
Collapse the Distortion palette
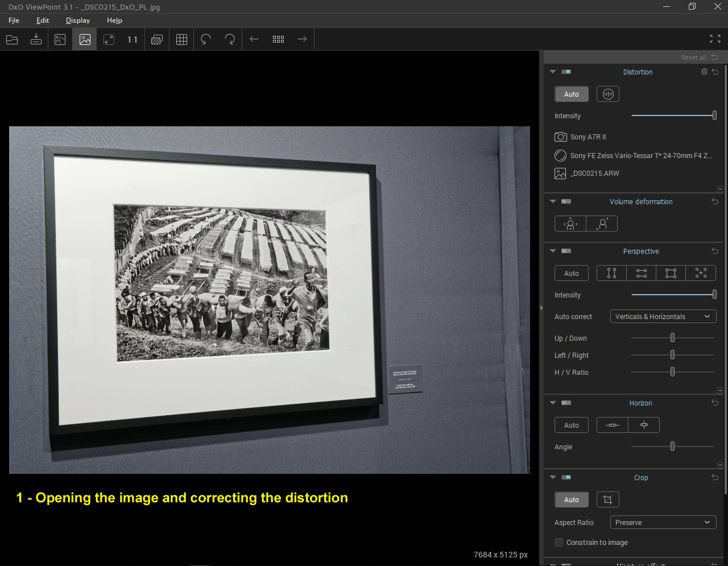coord(552,72)
